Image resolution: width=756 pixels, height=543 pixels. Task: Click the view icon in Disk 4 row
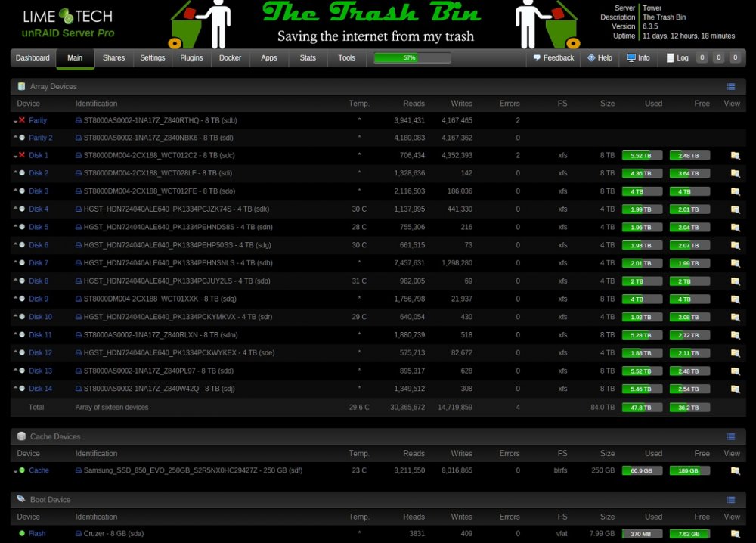(735, 209)
